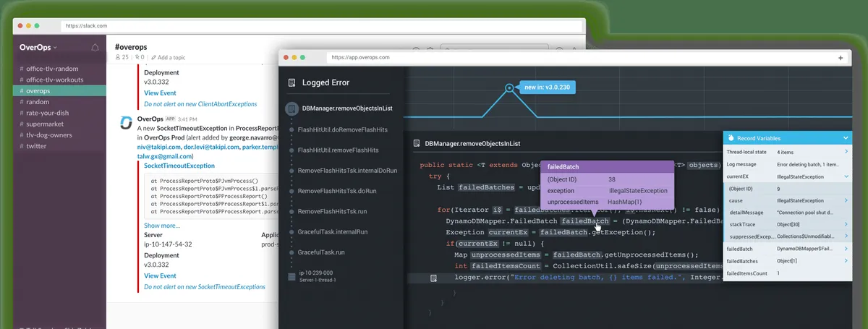Click the ip-10-147-54-32 server value in Slack
Image resolution: width=868 pixels, height=329 pixels.
[168, 244]
